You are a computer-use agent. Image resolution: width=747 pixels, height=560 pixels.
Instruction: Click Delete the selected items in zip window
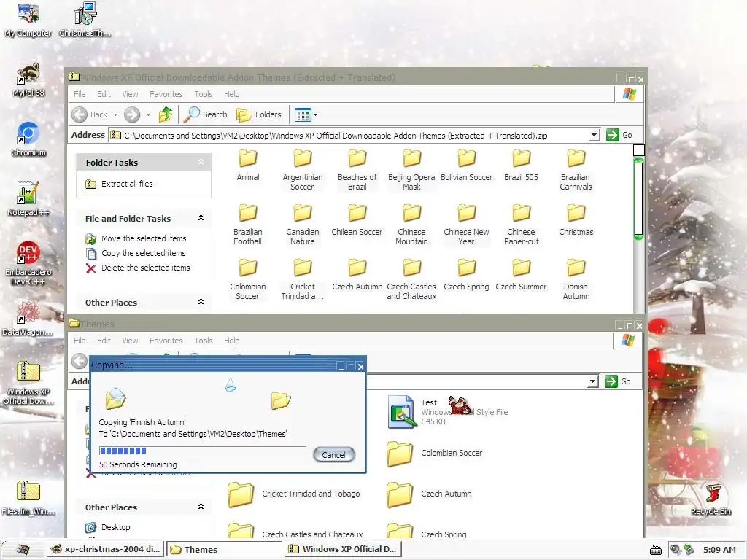click(x=145, y=268)
